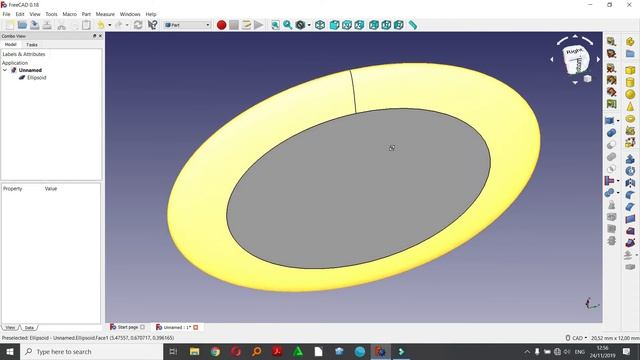
Task: Click the Fit selection magnifier icon
Action: (288, 25)
